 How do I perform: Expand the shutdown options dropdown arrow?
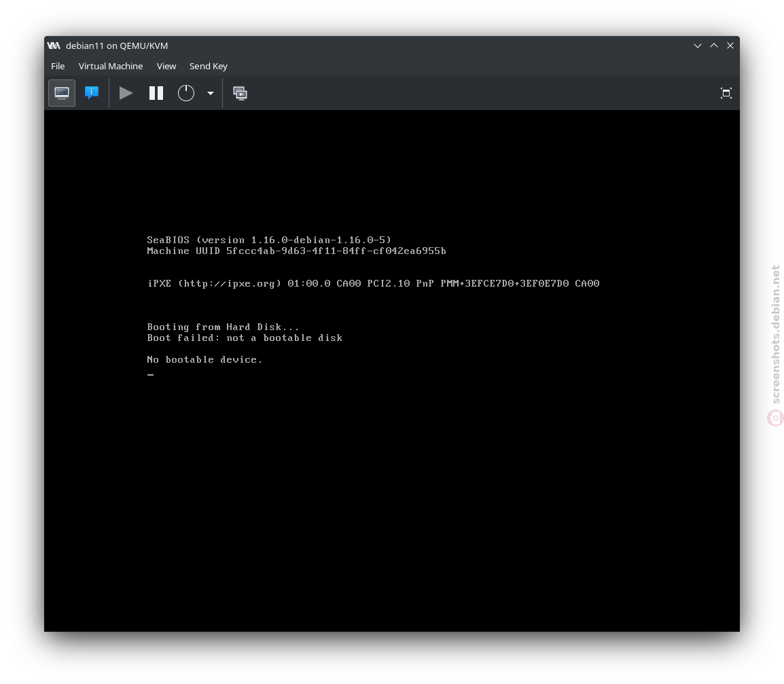(211, 93)
